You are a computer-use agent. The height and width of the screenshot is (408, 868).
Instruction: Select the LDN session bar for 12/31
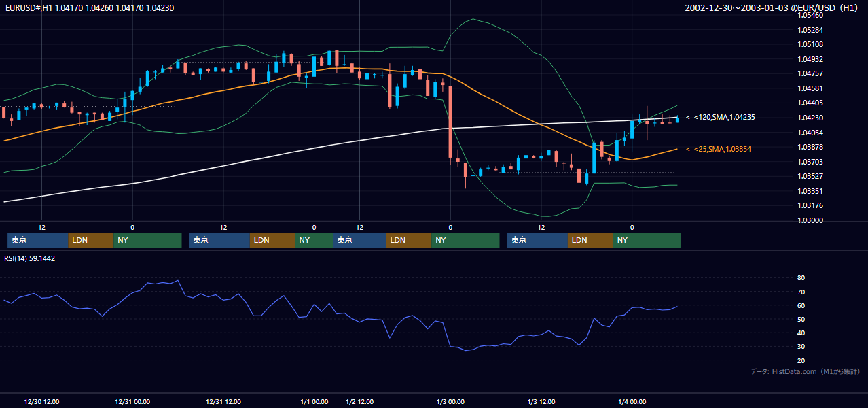272,240
